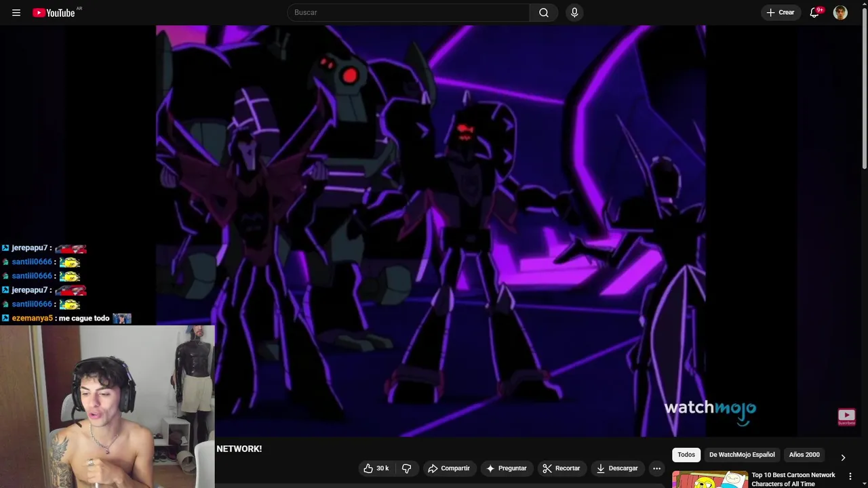Open more actions three-dot menu
This screenshot has height=488, width=868.
[x=656, y=468]
